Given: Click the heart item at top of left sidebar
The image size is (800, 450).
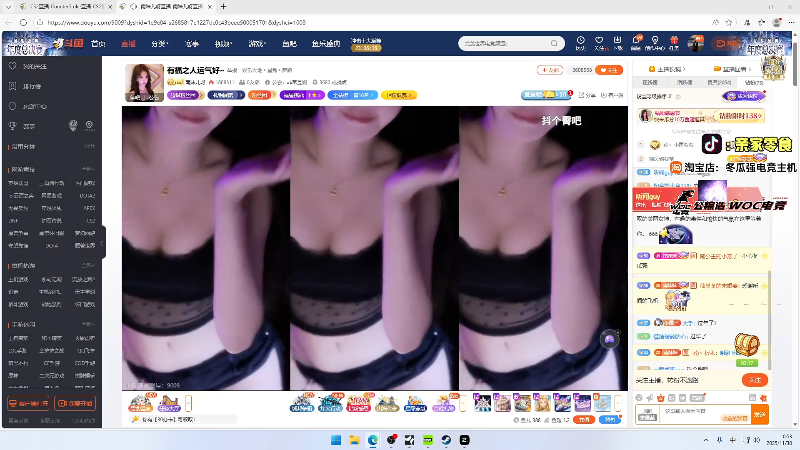Looking at the screenshot, I should (x=28, y=66).
